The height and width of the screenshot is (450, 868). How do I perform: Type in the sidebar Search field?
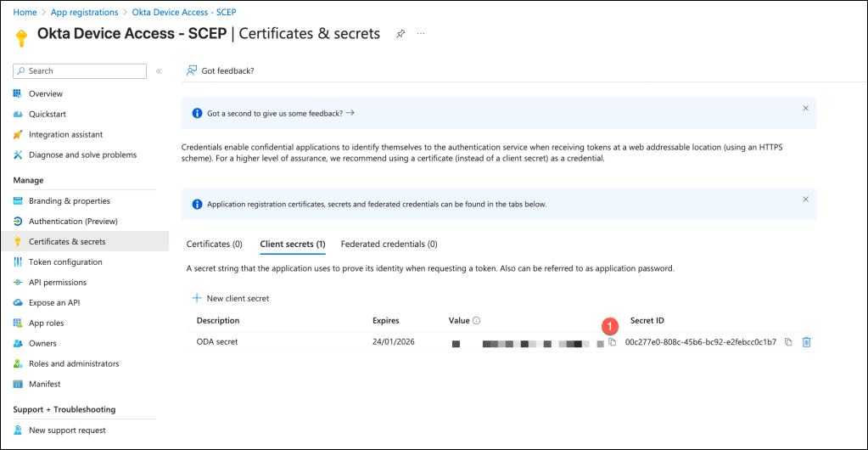point(85,71)
